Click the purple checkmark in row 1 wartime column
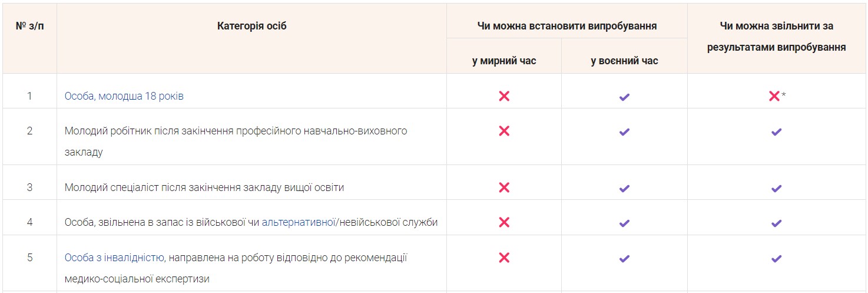 pos(624,97)
